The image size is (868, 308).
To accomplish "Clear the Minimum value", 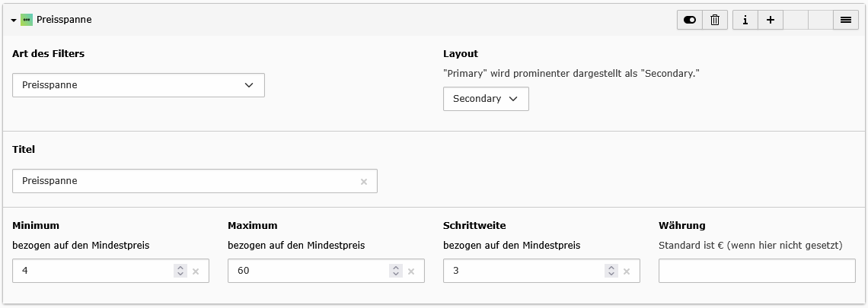I will point(196,271).
